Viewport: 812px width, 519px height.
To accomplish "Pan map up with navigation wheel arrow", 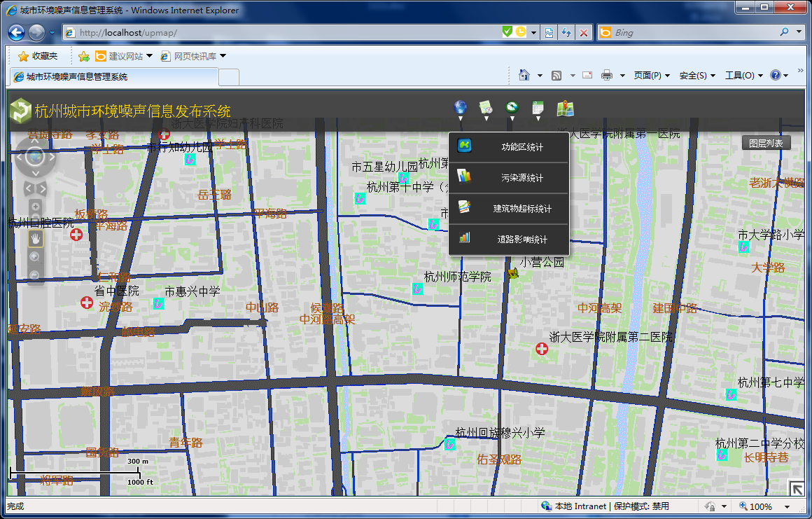I will (x=34, y=142).
